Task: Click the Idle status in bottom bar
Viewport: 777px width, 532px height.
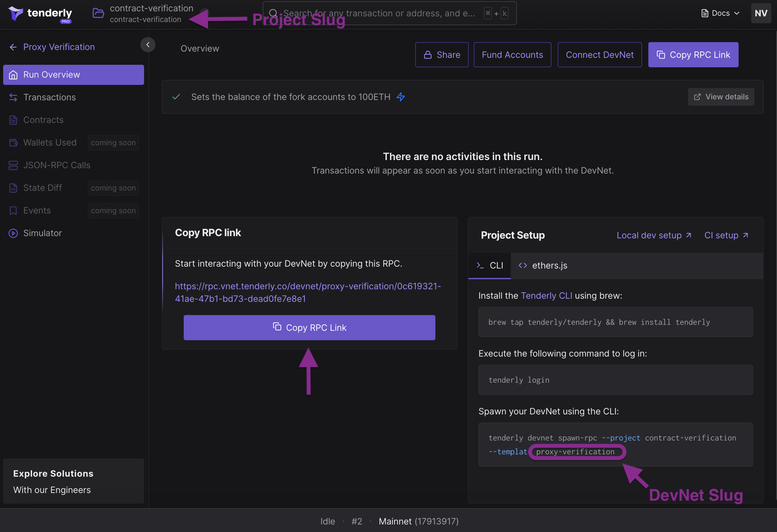Action: tap(327, 521)
